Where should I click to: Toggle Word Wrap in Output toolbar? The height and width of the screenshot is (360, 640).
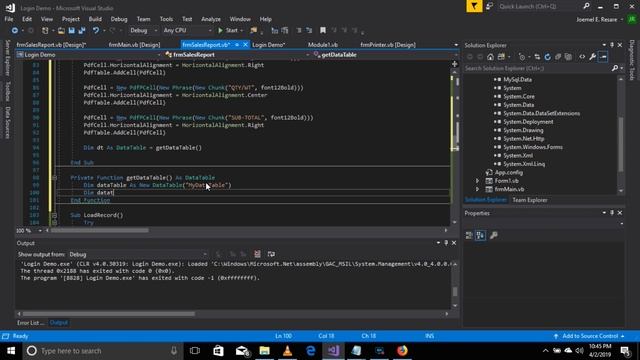pyautogui.click(x=271, y=254)
